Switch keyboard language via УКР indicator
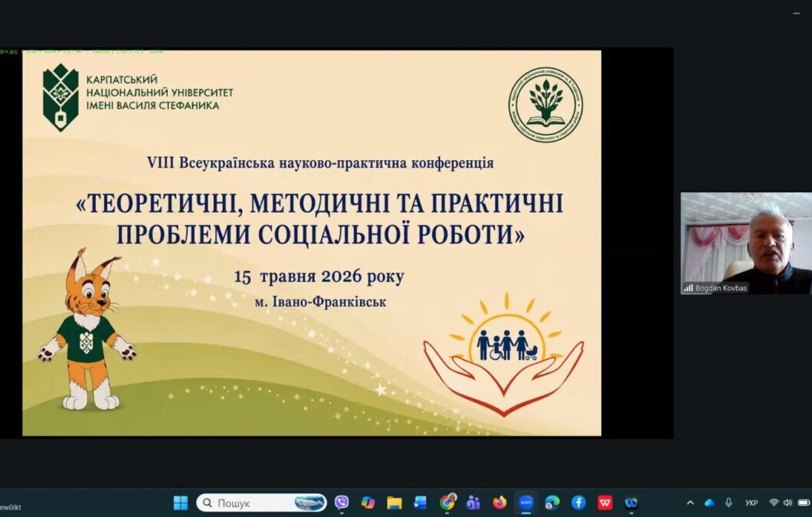Image resolution: width=812 pixels, height=517 pixels. [751, 502]
